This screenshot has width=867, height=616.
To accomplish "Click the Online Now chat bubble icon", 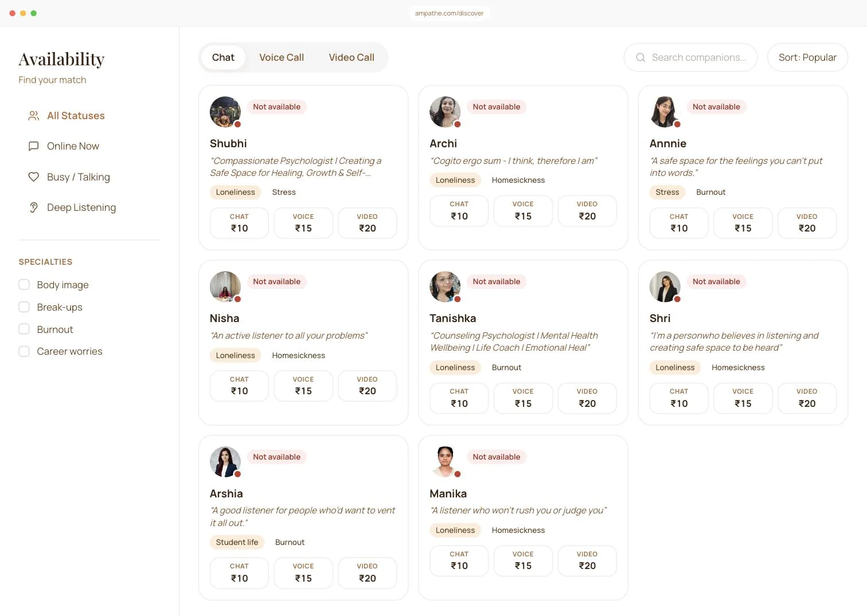I will [x=34, y=146].
